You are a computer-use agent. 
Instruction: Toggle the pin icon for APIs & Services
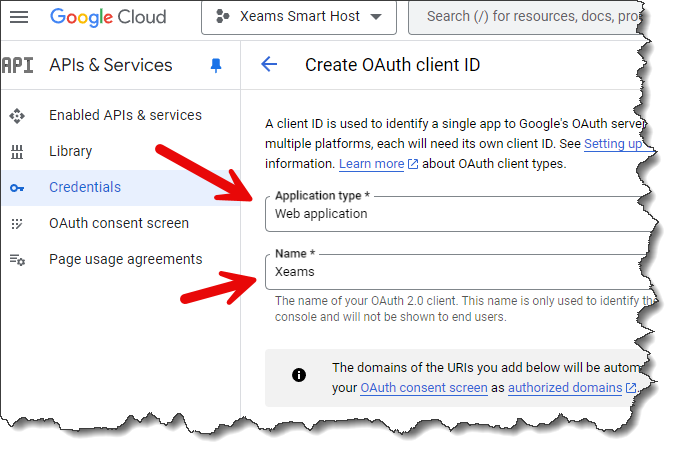click(x=216, y=65)
